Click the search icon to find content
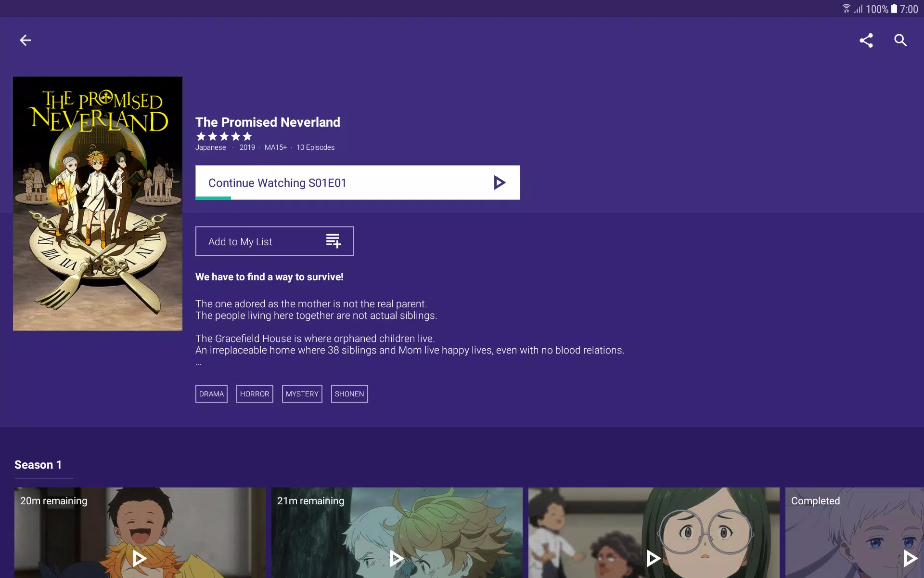924x578 pixels. pos(901,40)
